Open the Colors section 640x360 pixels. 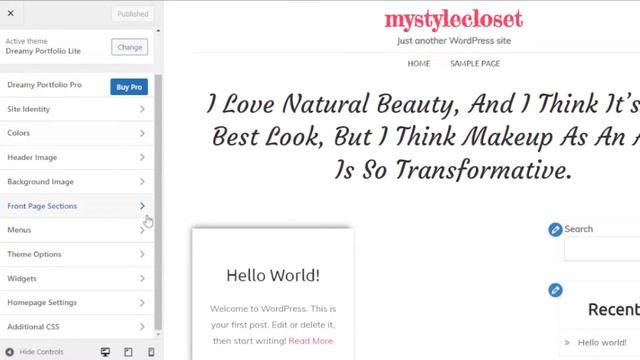[77, 133]
